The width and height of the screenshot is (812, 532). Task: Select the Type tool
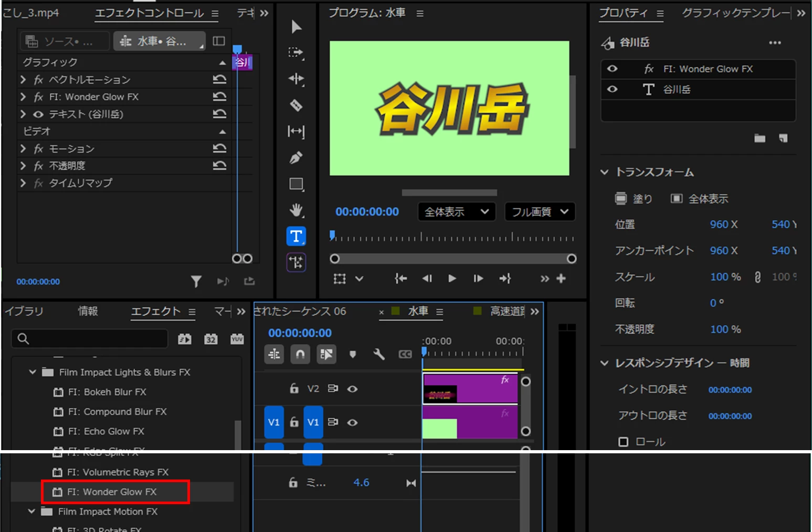[x=297, y=237]
